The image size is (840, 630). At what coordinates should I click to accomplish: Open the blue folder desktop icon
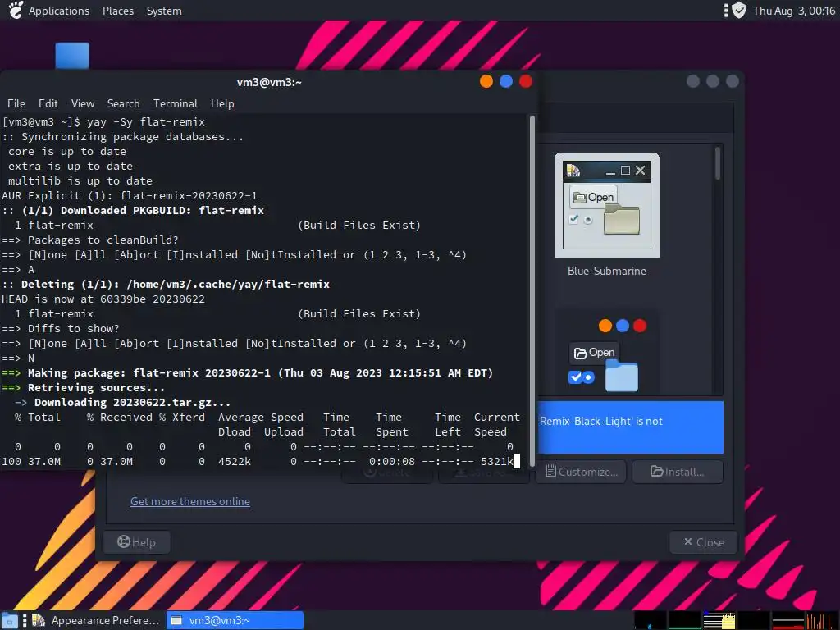[x=72, y=56]
